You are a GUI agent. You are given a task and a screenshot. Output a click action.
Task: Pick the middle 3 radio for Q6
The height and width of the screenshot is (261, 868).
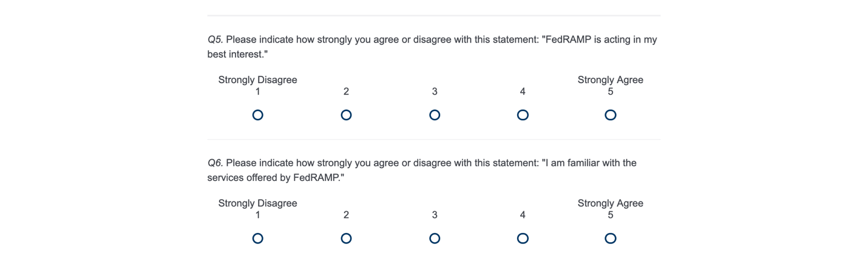tap(435, 239)
